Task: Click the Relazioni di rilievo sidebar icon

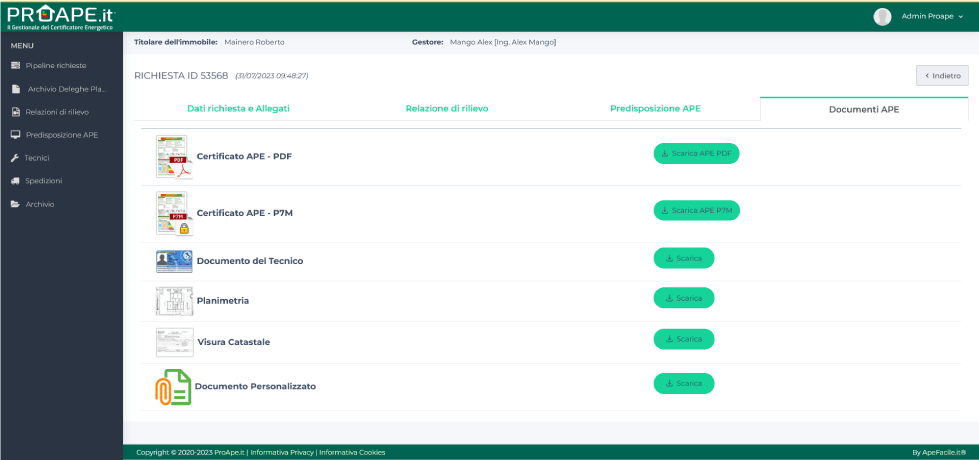Action: (x=15, y=112)
